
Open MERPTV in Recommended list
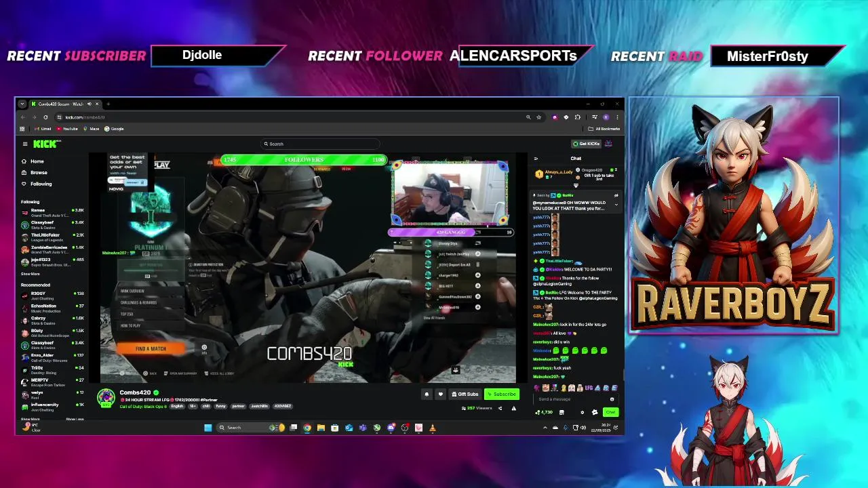[x=52, y=382]
